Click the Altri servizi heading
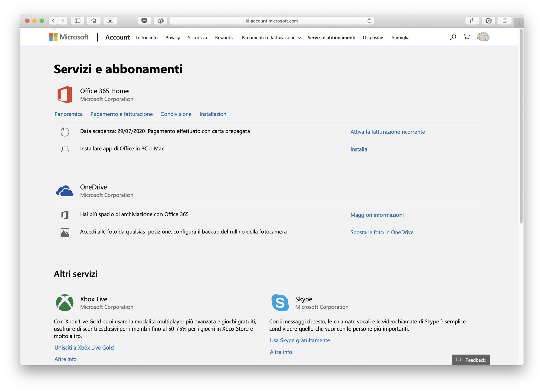 (75, 274)
